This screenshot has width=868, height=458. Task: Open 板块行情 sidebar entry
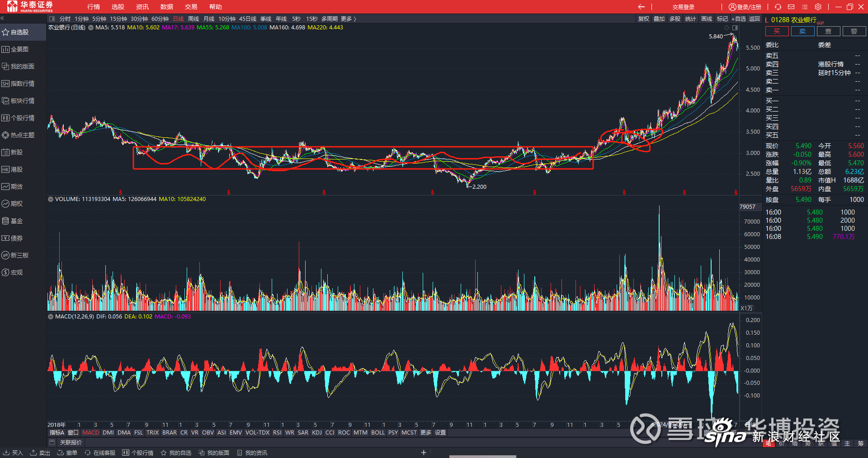[18, 101]
